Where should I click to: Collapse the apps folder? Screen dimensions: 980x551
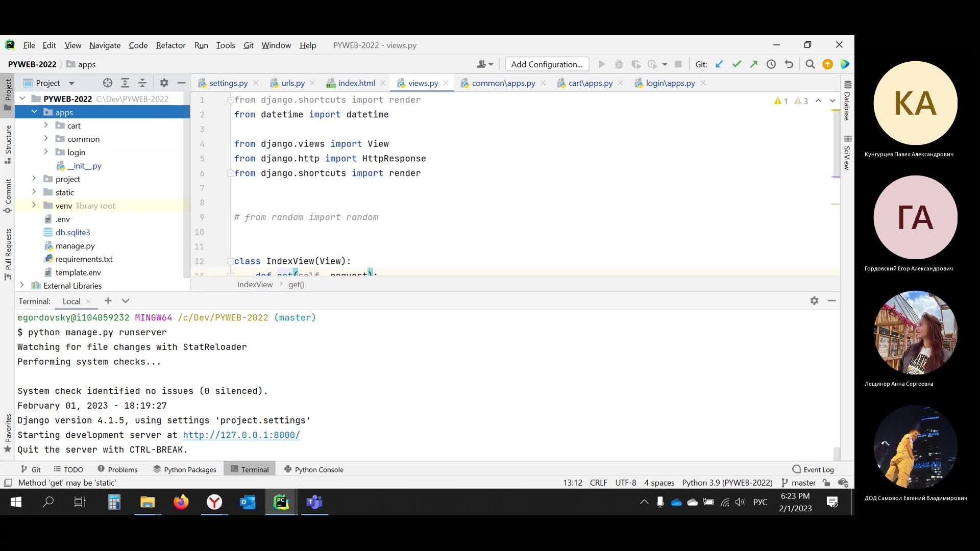pos(34,112)
